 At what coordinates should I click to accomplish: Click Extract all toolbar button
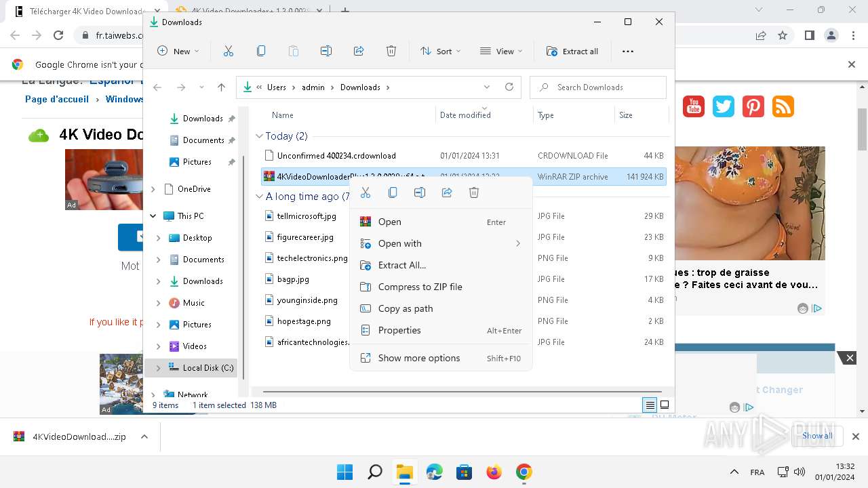(572, 52)
